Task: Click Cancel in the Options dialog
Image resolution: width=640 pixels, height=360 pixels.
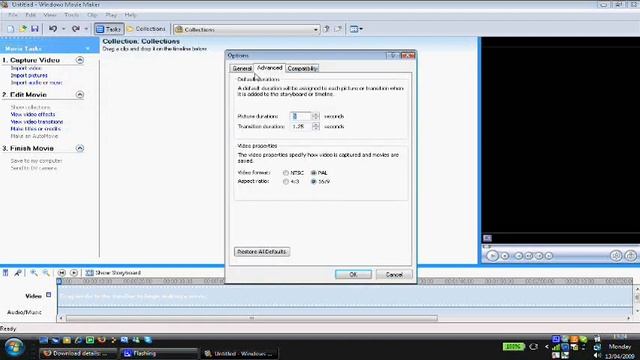Action: (394, 274)
